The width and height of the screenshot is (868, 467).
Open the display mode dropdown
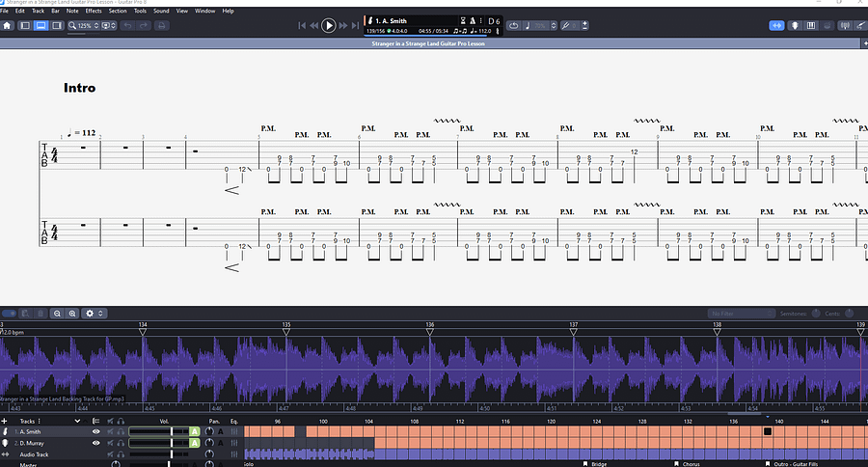(109, 25)
